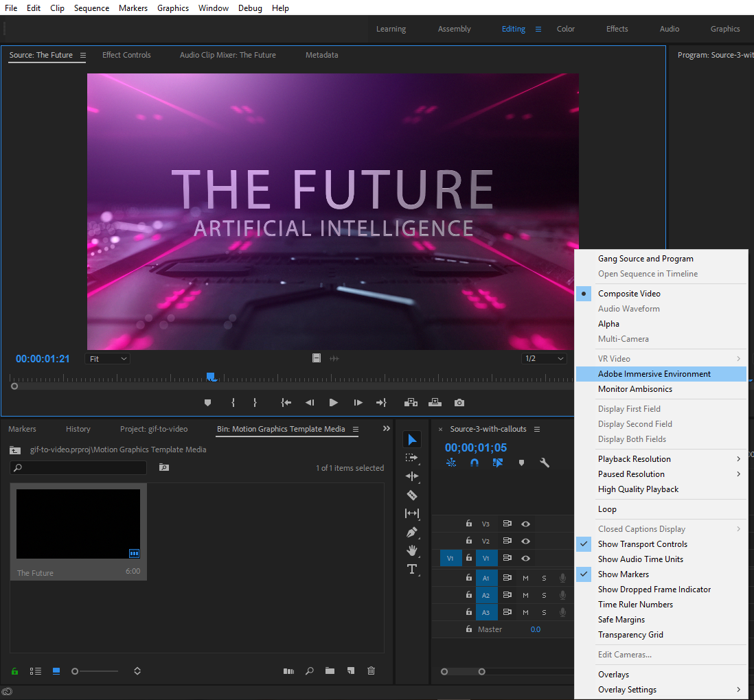Open the 1/2 playback resolution dropdown
Viewport: 754px width, 700px height.
coord(544,358)
